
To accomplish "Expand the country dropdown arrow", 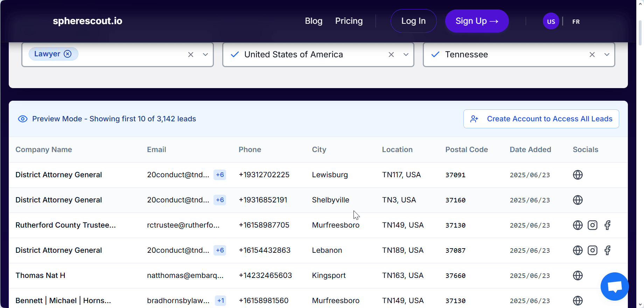I will coord(406,55).
